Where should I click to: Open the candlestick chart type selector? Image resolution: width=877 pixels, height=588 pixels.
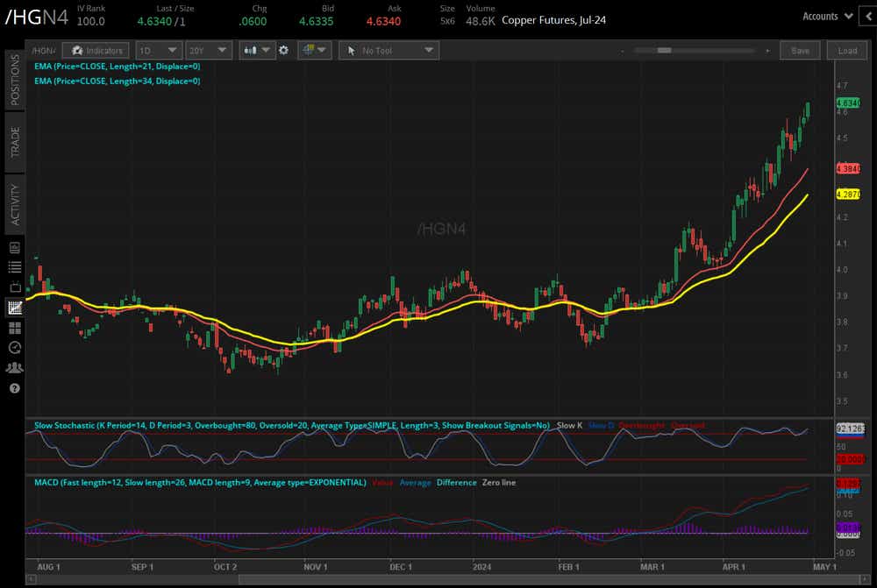[255, 51]
